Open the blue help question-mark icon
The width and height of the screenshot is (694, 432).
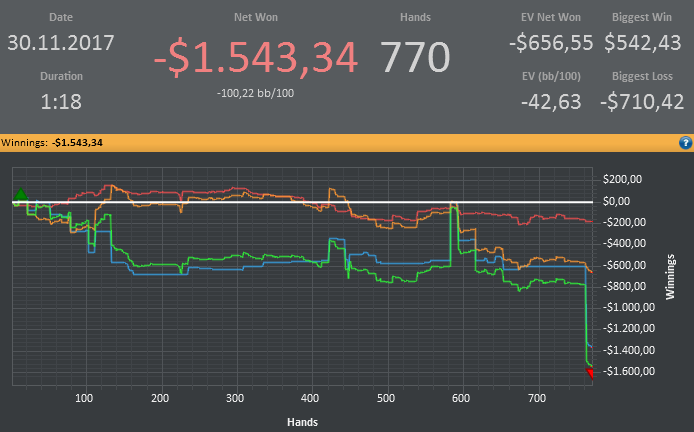(685, 143)
